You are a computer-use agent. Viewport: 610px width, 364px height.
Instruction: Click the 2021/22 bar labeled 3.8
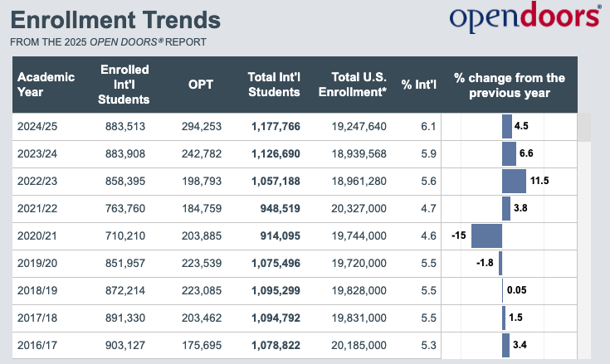506,208
